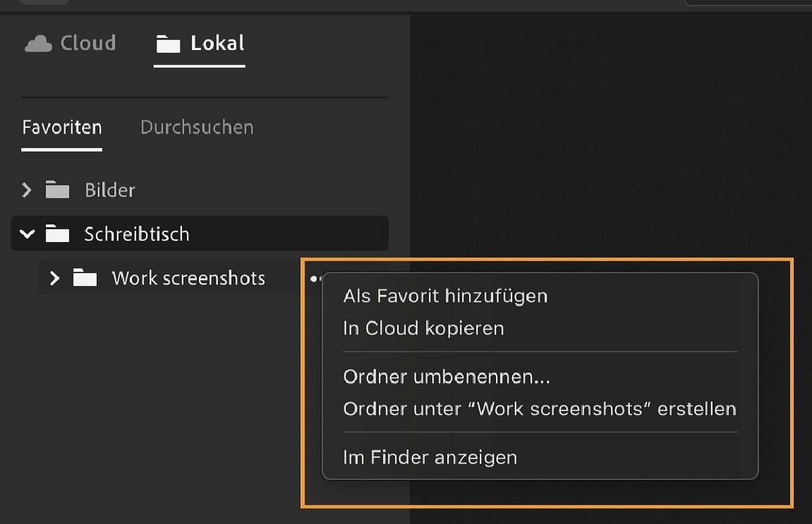Choose 'Als Favorit hinzufügen' from the menu
This screenshot has height=524, width=812.
tap(446, 295)
